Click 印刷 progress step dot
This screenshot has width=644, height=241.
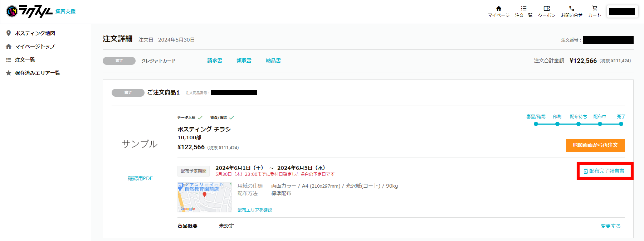tap(557, 124)
